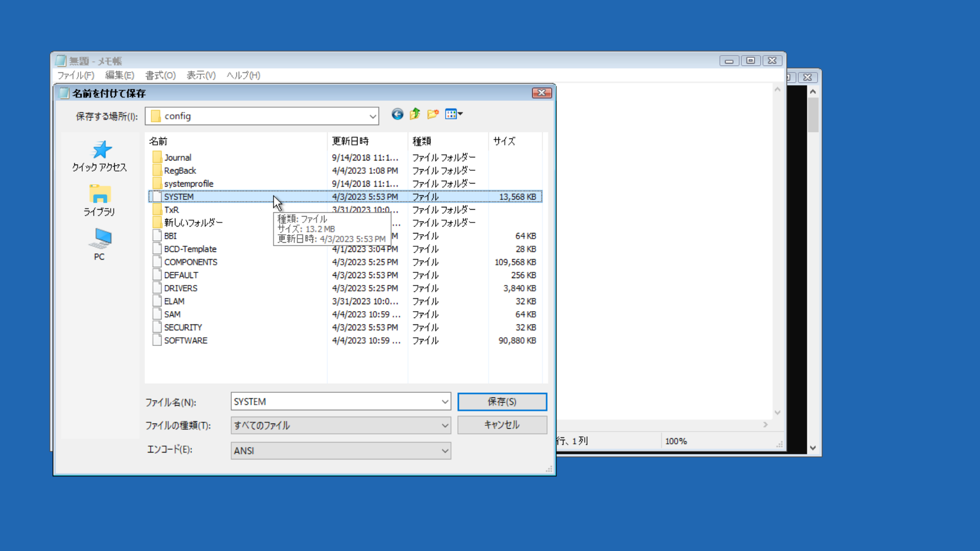Select the Library sidebar icon
Viewport: 980px width, 551px height.
[100, 200]
